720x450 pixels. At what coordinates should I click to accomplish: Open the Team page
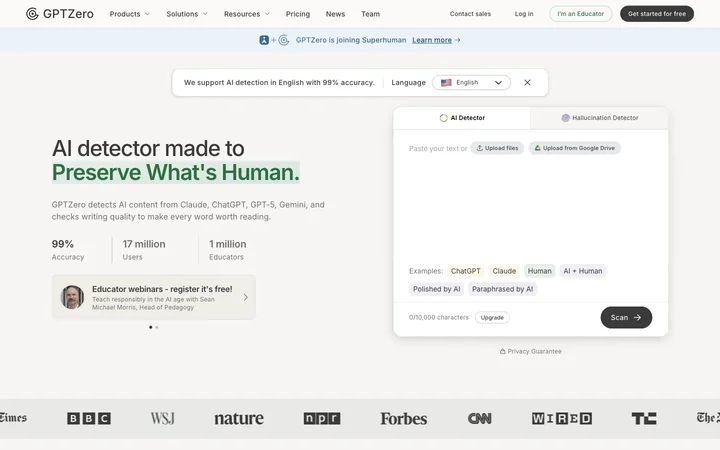click(x=370, y=14)
